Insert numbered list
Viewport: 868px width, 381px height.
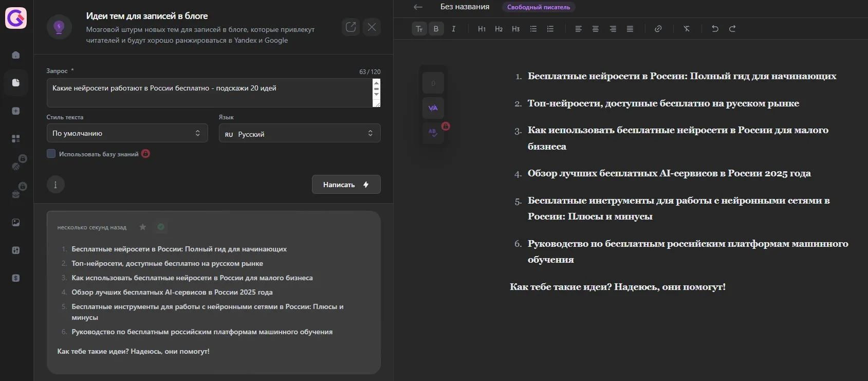coord(550,29)
